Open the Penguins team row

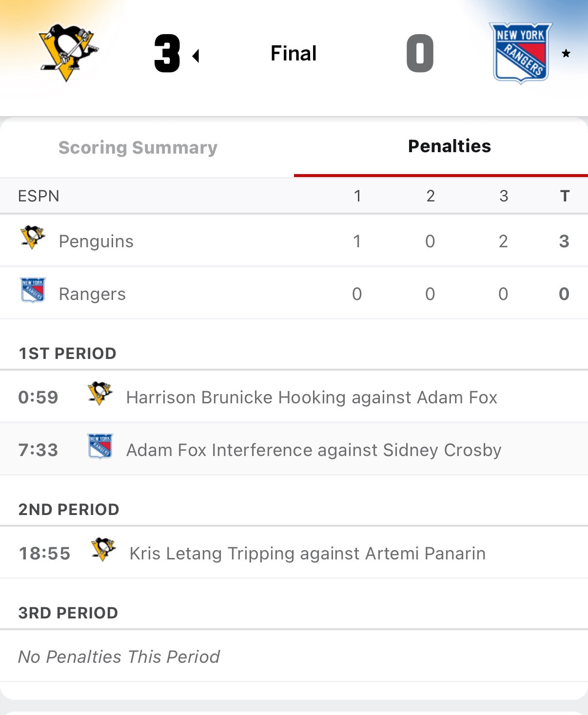tap(96, 241)
